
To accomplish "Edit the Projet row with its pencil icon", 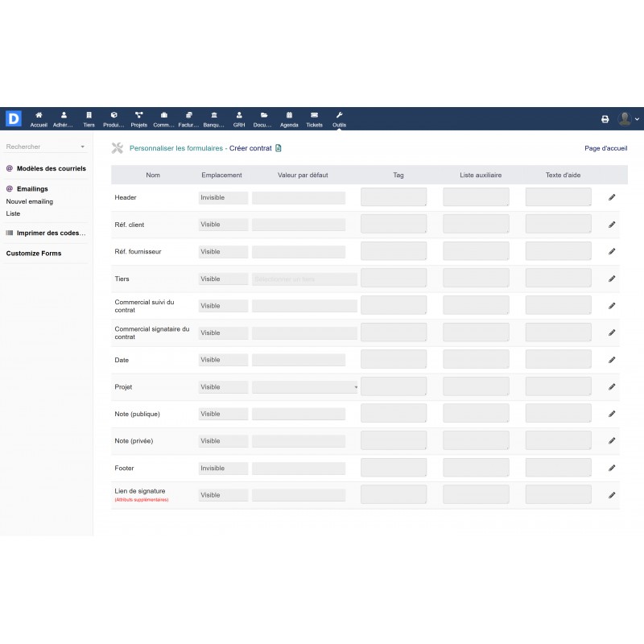I will coord(612,386).
